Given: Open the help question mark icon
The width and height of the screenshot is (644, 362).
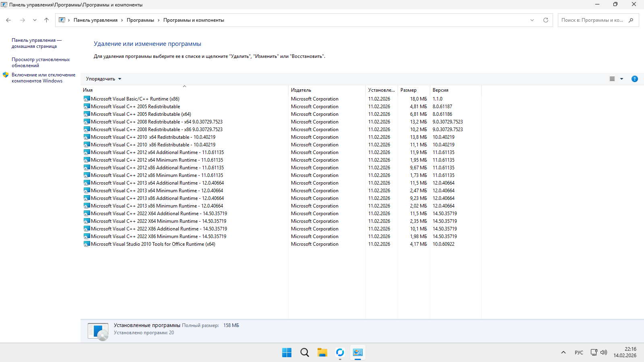Looking at the screenshot, I should (634, 79).
